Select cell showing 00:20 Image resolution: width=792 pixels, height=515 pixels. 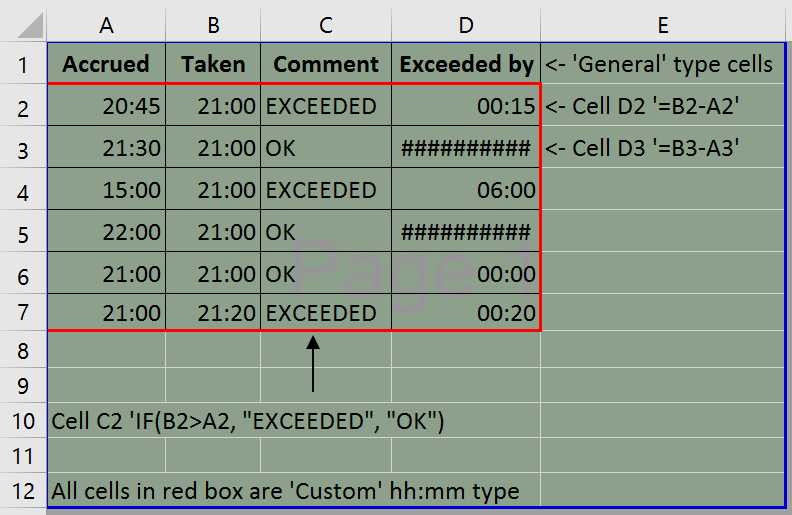[x=466, y=312]
